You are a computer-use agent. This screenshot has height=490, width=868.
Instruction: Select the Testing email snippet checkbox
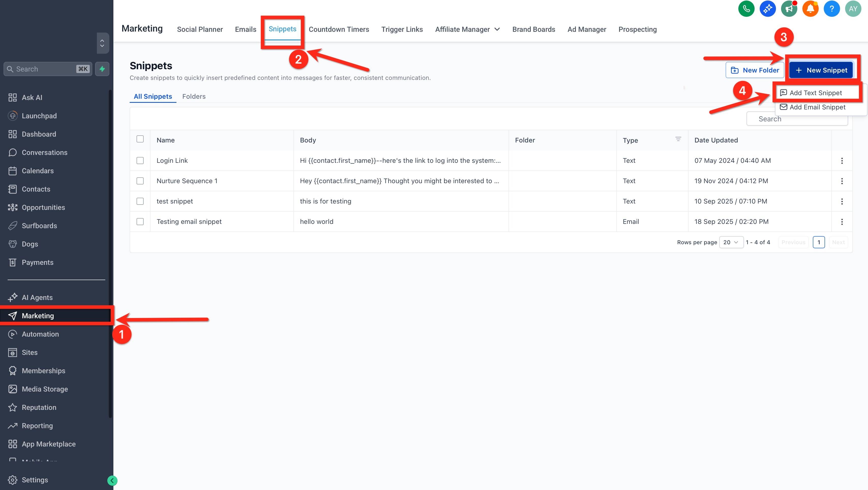coord(140,222)
